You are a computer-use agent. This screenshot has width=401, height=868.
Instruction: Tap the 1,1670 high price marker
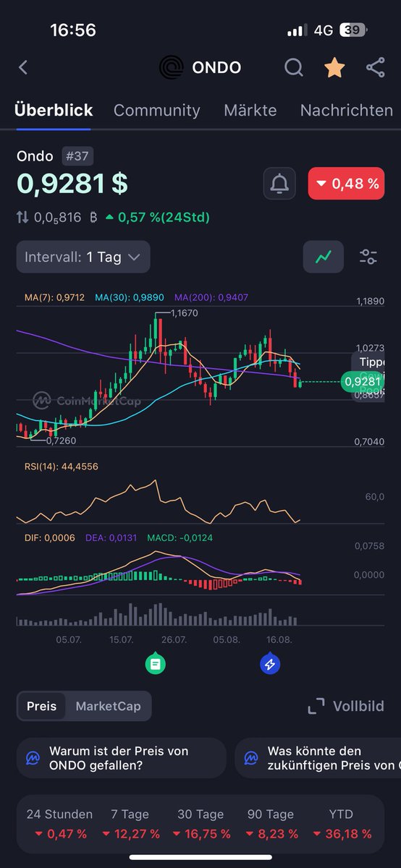click(x=183, y=313)
